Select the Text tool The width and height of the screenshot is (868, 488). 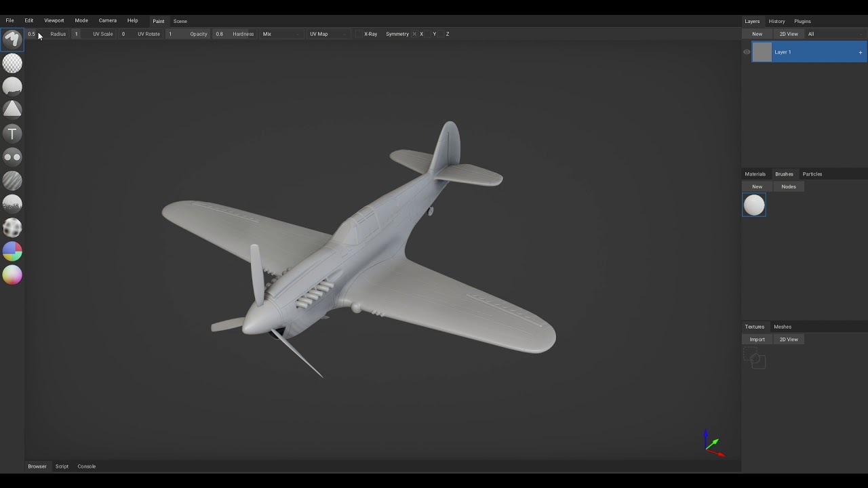pos(12,134)
